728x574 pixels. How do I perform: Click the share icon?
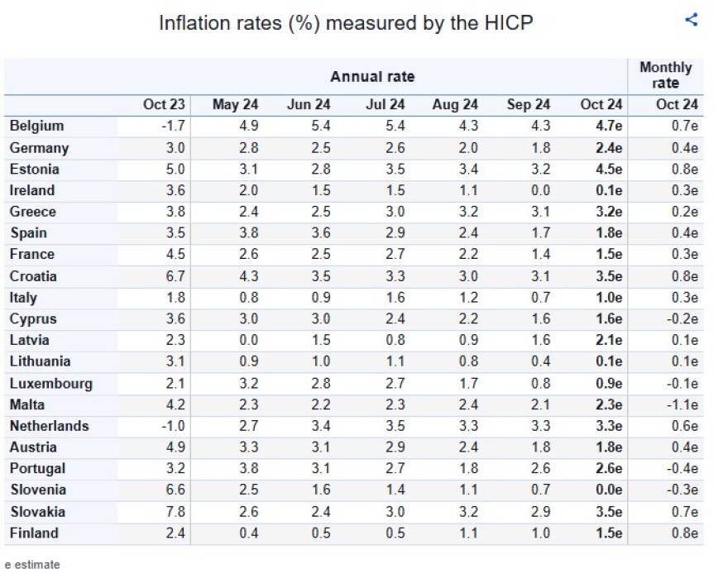coord(692,21)
